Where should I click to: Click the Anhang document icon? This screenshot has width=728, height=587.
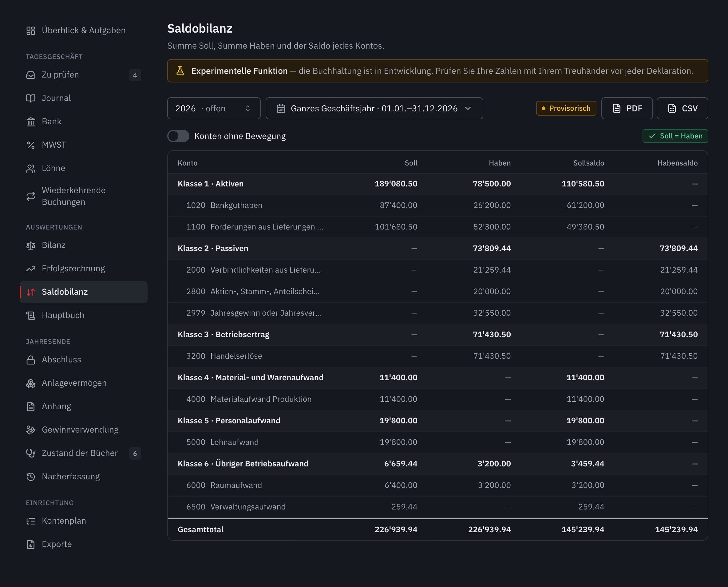pyautogui.click(x=31, y=406)
